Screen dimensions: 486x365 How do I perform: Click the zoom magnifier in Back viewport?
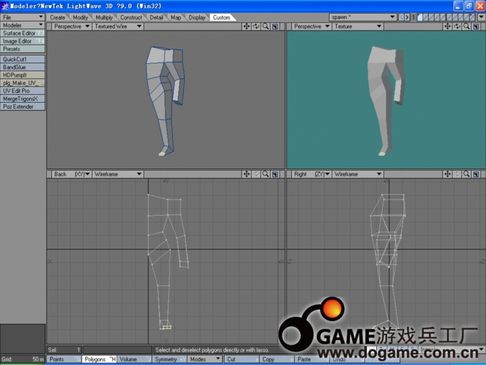(265, 174)
